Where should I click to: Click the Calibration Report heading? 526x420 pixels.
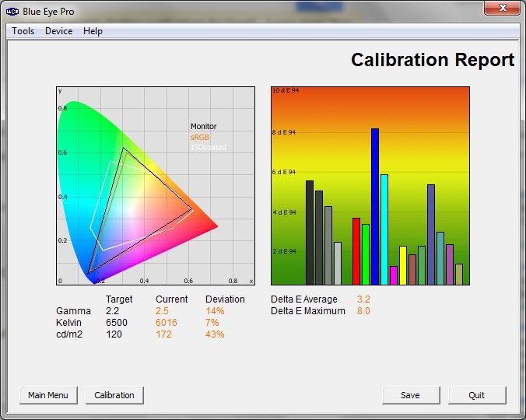[433, 60]
